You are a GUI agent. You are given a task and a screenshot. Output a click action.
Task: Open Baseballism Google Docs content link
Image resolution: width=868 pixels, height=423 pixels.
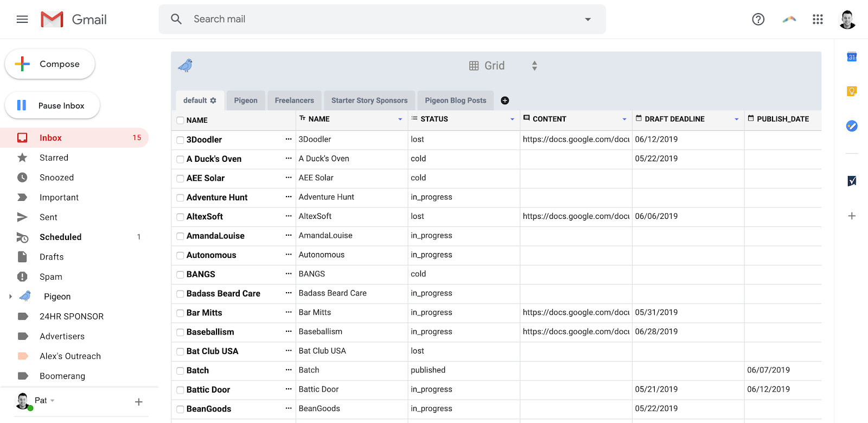pyautogui.click(x=576, y=331)
